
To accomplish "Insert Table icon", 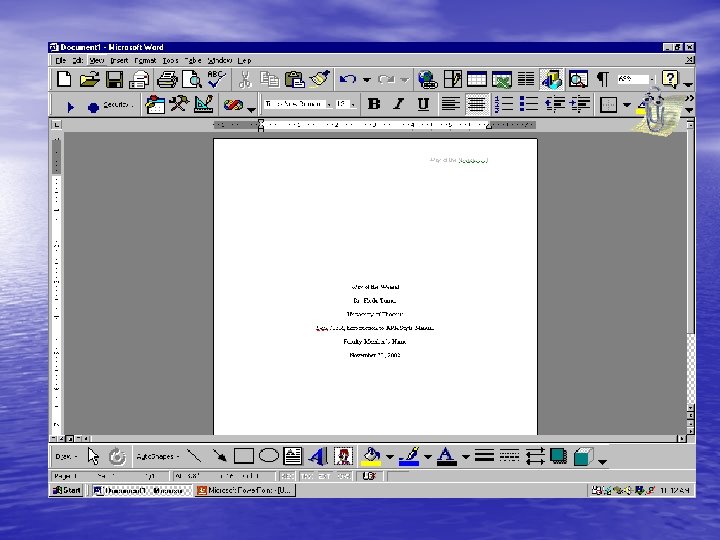I will coord(477,79).
